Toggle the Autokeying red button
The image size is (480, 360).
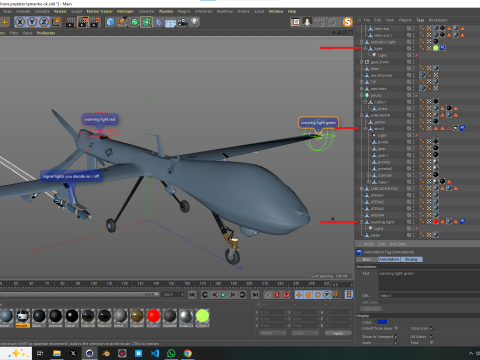point(277,295)
